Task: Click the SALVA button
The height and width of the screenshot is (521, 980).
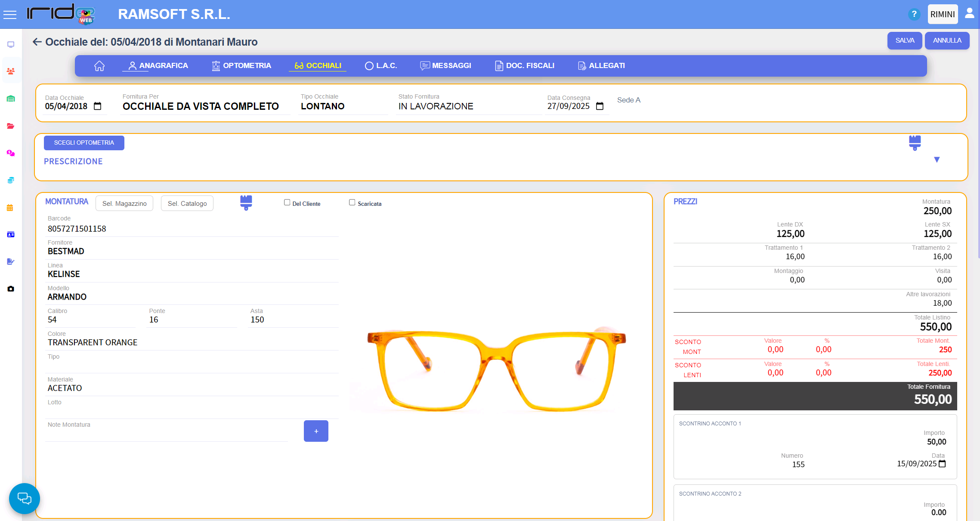Action: (904, 40)
